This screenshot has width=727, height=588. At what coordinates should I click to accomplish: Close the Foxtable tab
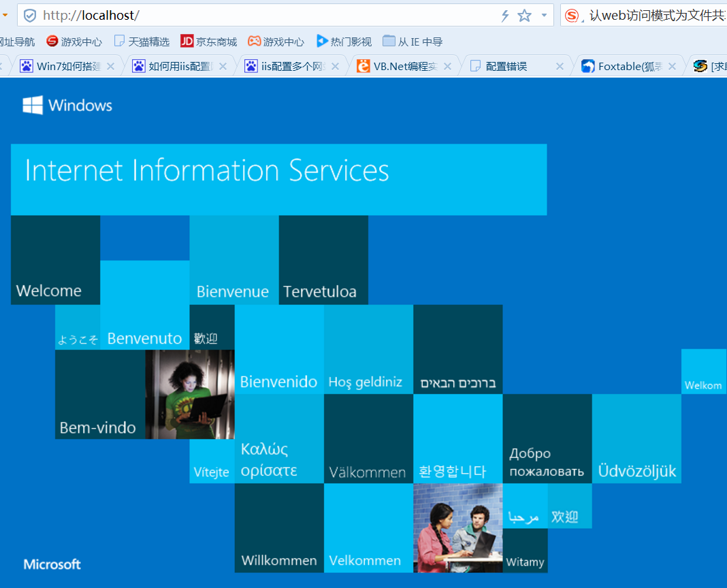click(x=673, y=66)
